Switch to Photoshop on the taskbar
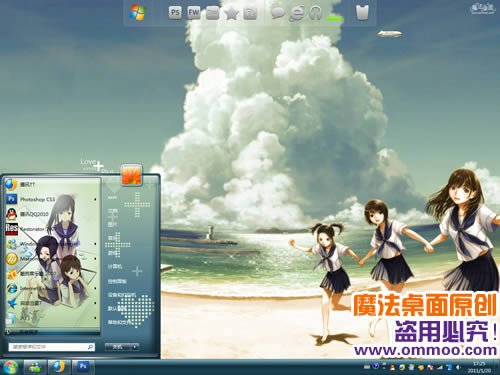The width and height of the screenshot is (500, 375). tap(83, 367)
